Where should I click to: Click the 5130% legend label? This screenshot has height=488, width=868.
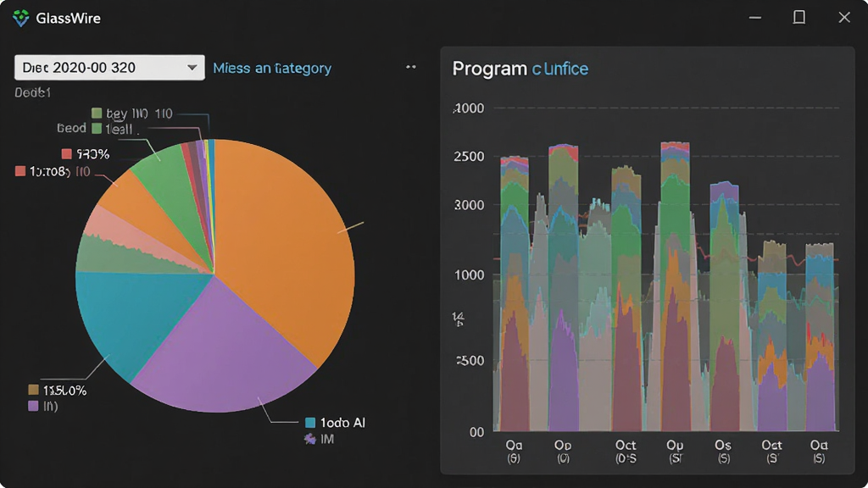pyautogui.click(x=92, y=154)
